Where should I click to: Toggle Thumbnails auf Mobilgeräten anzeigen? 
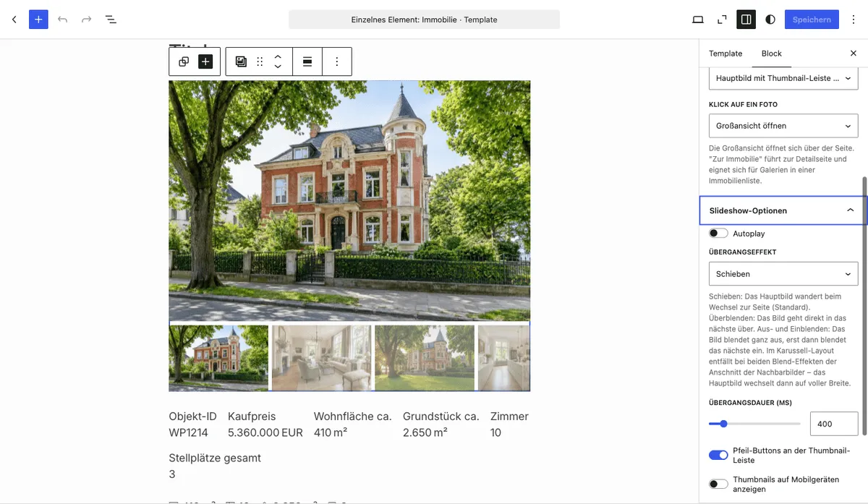[x=718, y=484]
